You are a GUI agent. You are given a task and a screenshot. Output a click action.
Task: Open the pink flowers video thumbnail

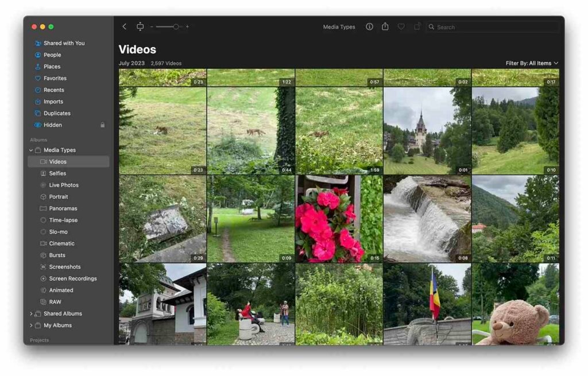[339, 219]
